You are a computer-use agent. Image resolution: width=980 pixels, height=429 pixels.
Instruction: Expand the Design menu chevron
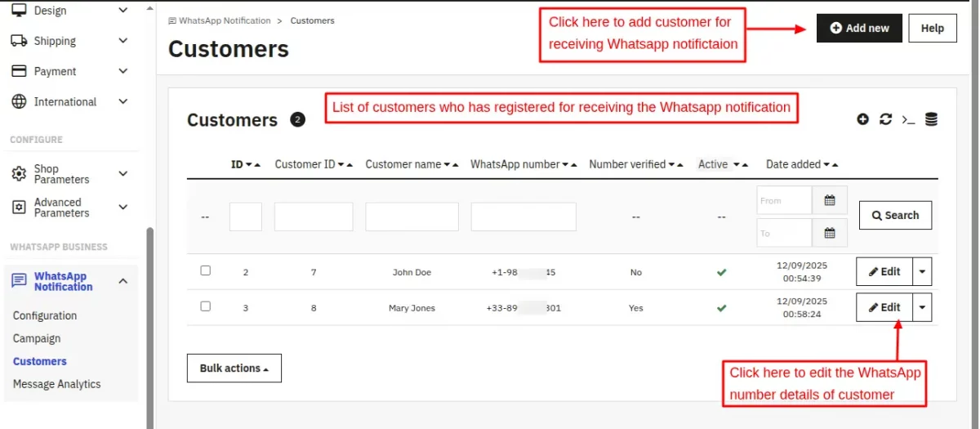[123, 11]
